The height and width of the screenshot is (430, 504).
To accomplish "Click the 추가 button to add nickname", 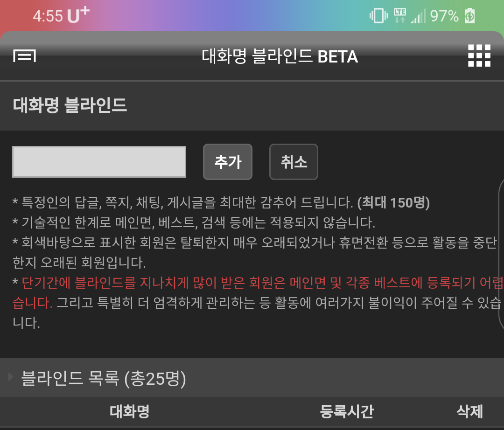I will 228,162.
